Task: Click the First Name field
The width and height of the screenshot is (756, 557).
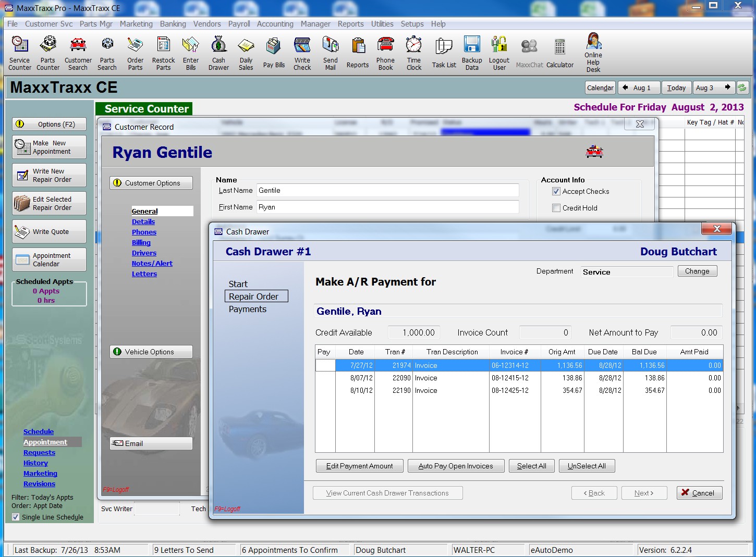Action: point(388,207)
